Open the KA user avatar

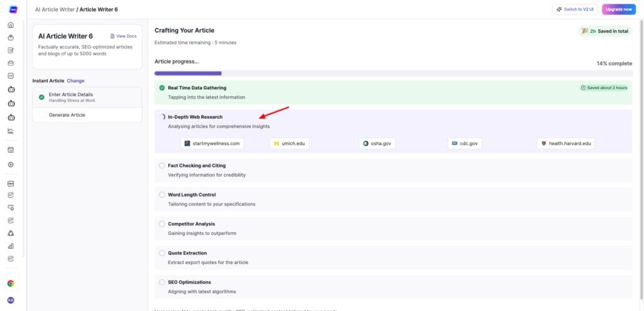[11, 300]
